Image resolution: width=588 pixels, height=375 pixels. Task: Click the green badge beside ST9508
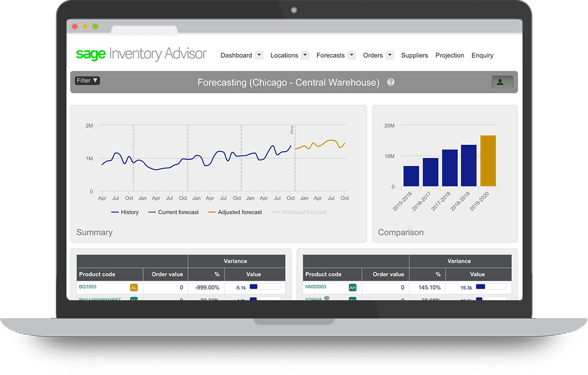(x=353, y=299)
